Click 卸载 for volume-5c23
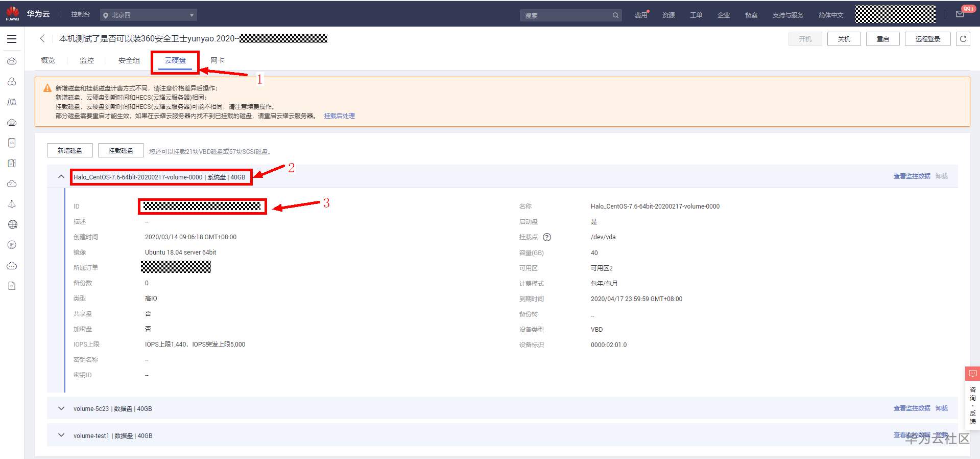 coord(942,408)
